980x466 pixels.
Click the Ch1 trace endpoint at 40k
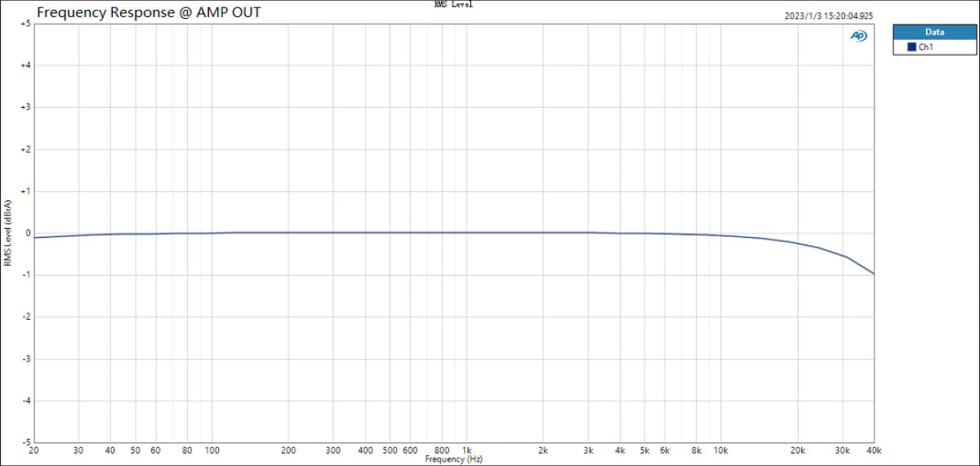pyautogui.click(x=874, y=274)
